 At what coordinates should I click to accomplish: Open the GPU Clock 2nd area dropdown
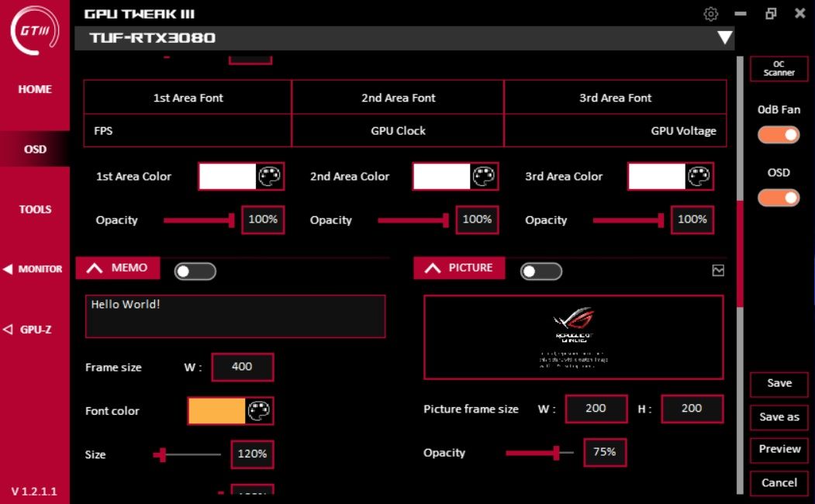pos(398,131)
